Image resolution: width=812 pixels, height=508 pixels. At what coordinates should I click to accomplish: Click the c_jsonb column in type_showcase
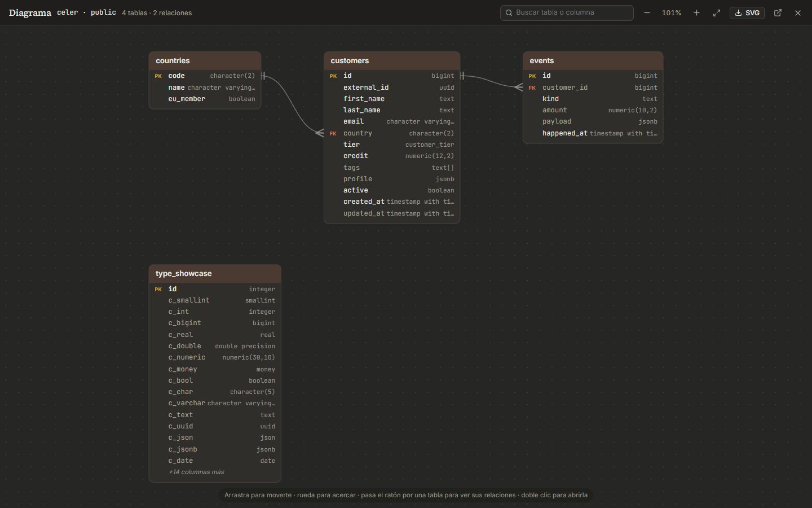pyautogui.click(x=215, y=449)
